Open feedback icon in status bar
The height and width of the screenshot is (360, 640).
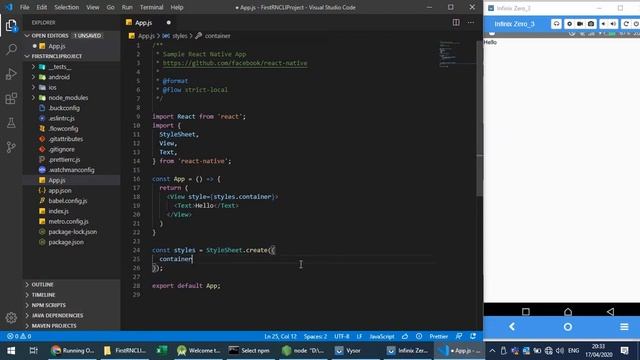click(x=459, y=336)
